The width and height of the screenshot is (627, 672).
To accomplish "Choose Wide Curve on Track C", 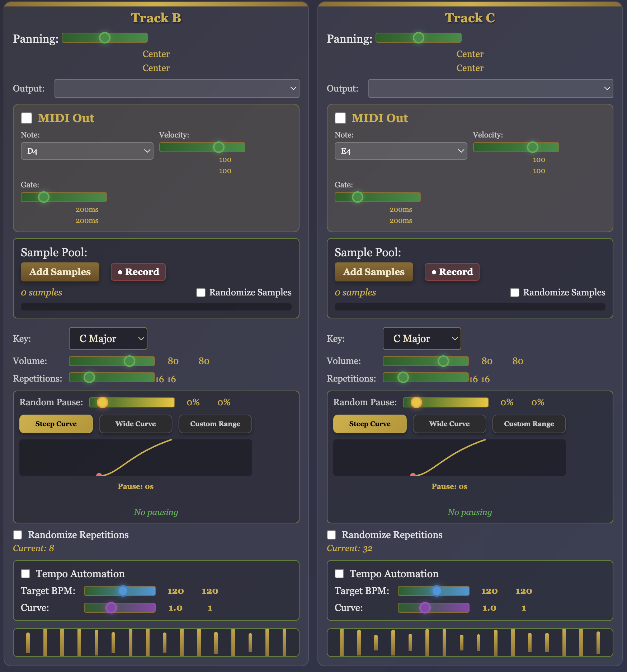I will [449, 424].
